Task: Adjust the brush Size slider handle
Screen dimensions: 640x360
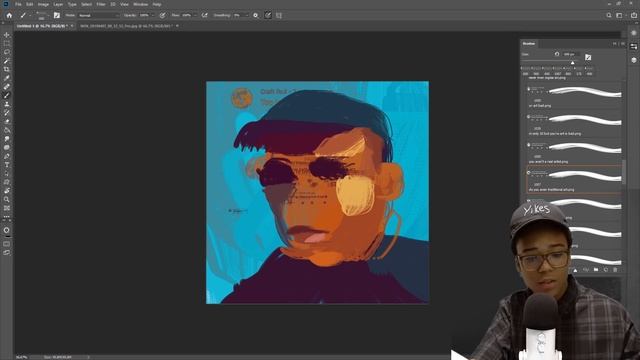Action: pos(572,63)
